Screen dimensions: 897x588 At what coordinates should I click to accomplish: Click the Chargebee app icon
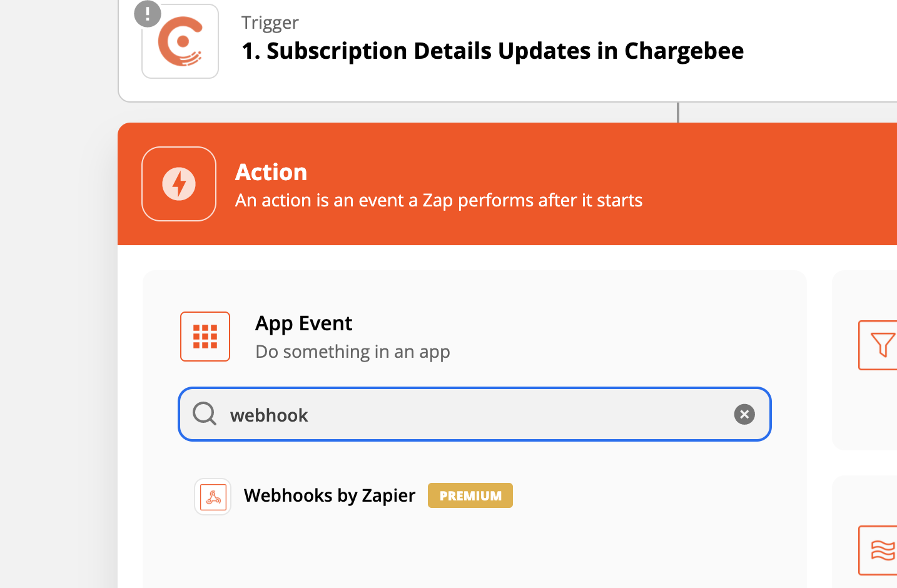[x=180, y=42]
